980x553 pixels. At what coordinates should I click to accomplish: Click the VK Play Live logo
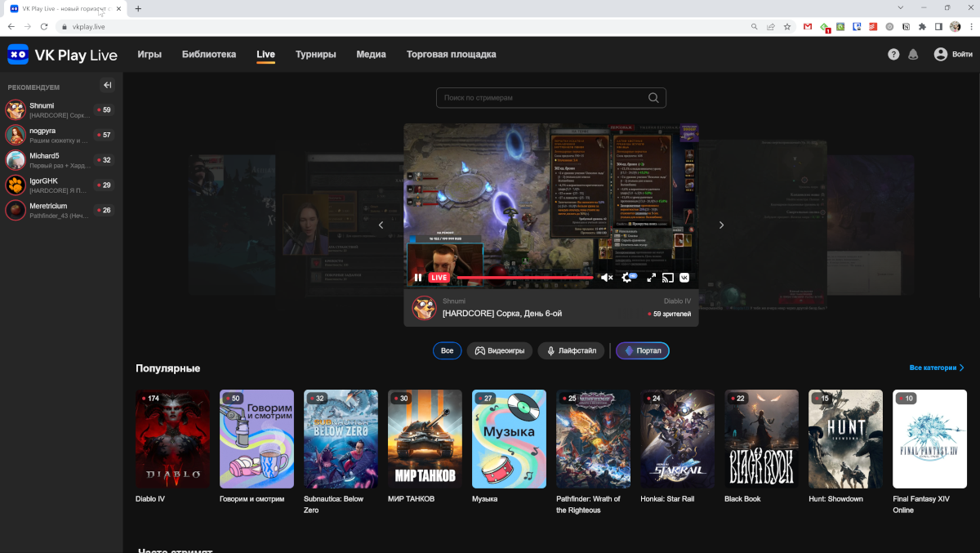[x=62, y=55]
